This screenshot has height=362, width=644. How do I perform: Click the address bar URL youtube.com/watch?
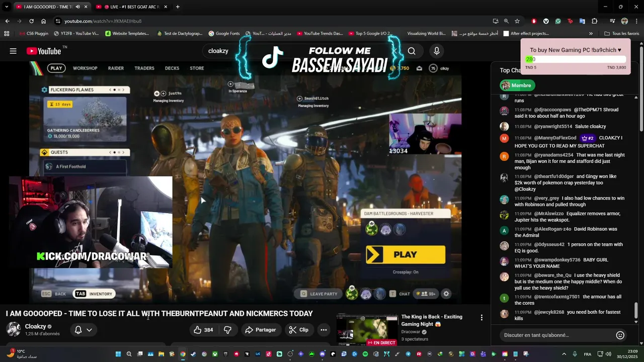[x=103, y=21]
